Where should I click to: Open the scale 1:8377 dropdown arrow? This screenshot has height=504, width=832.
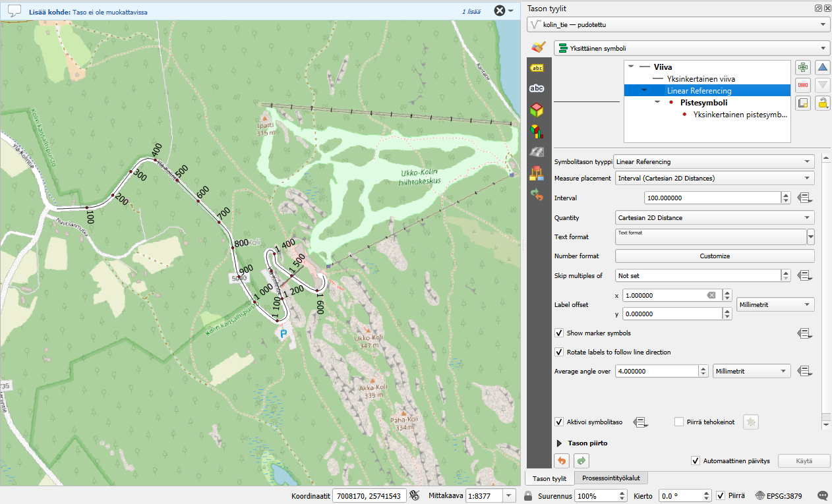(510, 495)
